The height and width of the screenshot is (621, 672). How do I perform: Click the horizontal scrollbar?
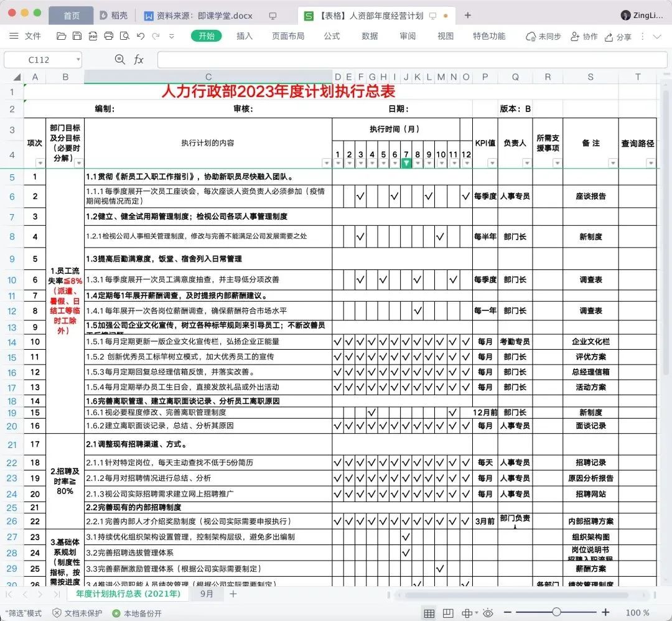[516, 595]
